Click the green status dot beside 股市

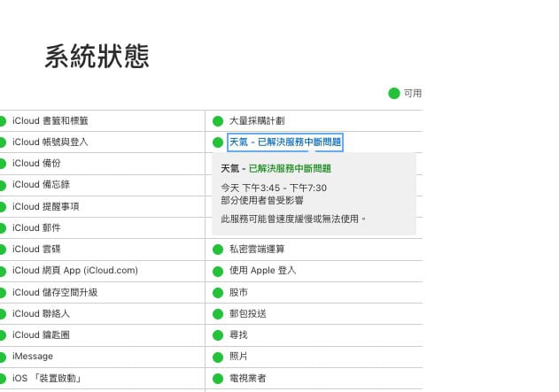[x=218, y=292]
